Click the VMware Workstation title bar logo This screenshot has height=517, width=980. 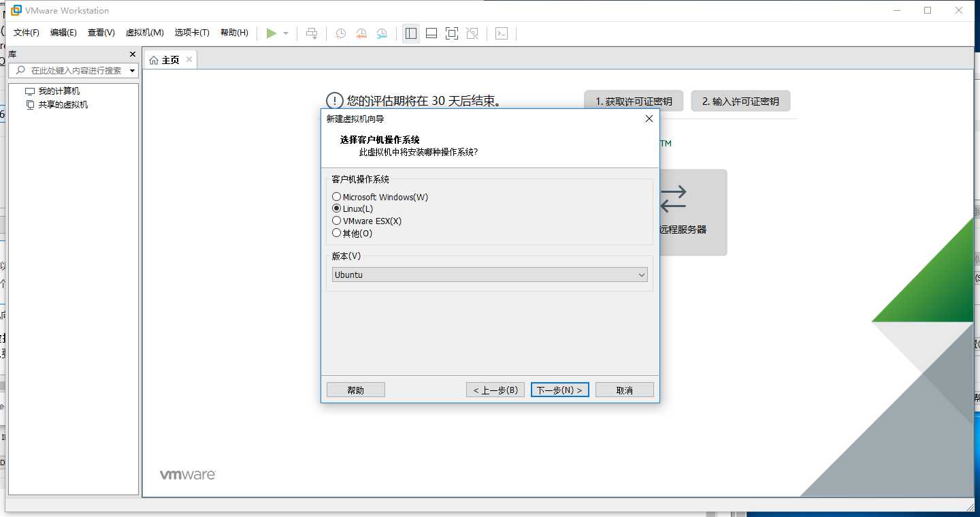pos(16,10)
